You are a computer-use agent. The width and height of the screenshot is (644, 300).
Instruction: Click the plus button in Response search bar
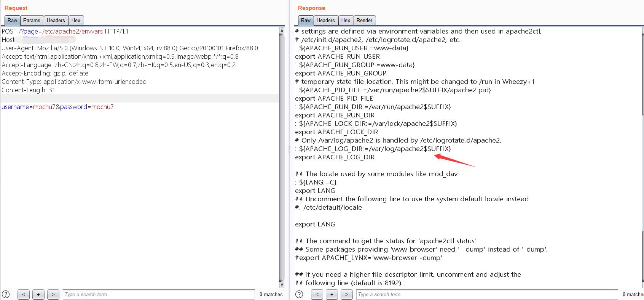point(332,294)
